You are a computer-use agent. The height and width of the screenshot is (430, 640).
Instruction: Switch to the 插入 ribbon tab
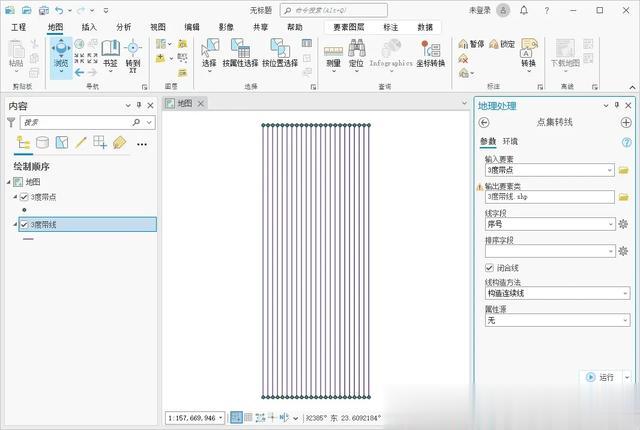89,27
